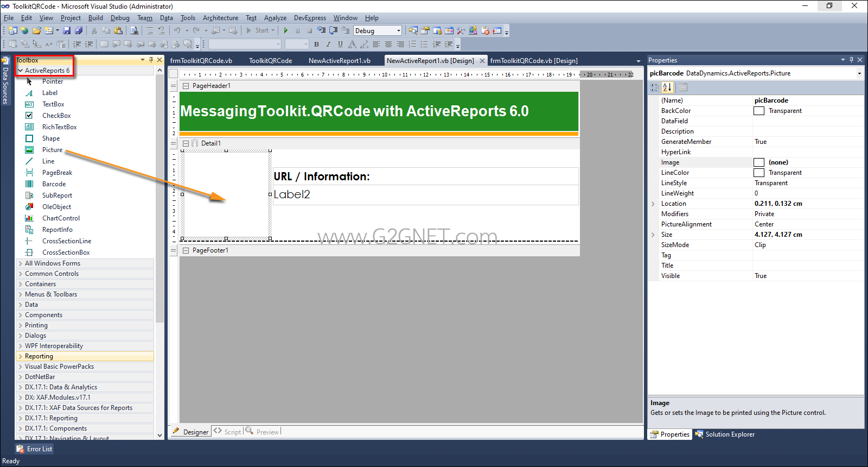Click the Toolbox scroll-down arrow
Image resolution: width=868 pixels, height=467 pixels.
159,435
